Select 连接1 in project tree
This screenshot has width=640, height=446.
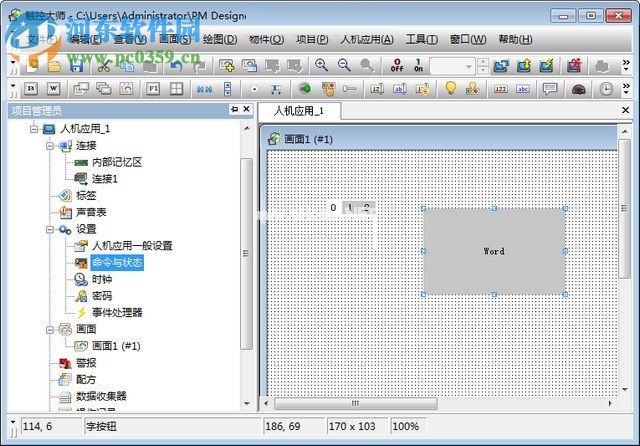coord(104,179)
